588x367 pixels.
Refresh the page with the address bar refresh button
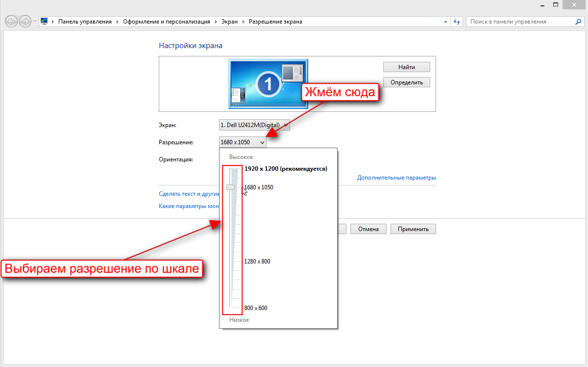(x=457, y=22)
